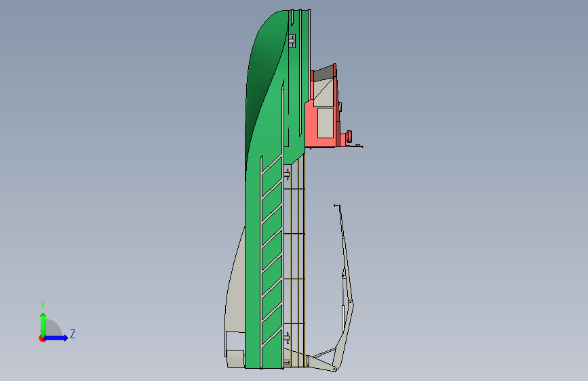Image resolution: width=588 pixels, height=381 pixels.
Task: Click the green Y axis arrow on triad
Action: tap(43, 325)
